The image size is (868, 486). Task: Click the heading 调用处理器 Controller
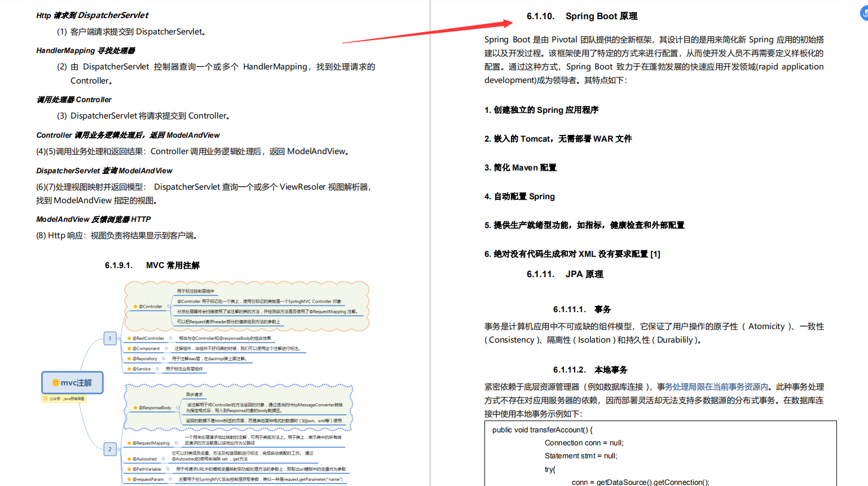[74, 100]
